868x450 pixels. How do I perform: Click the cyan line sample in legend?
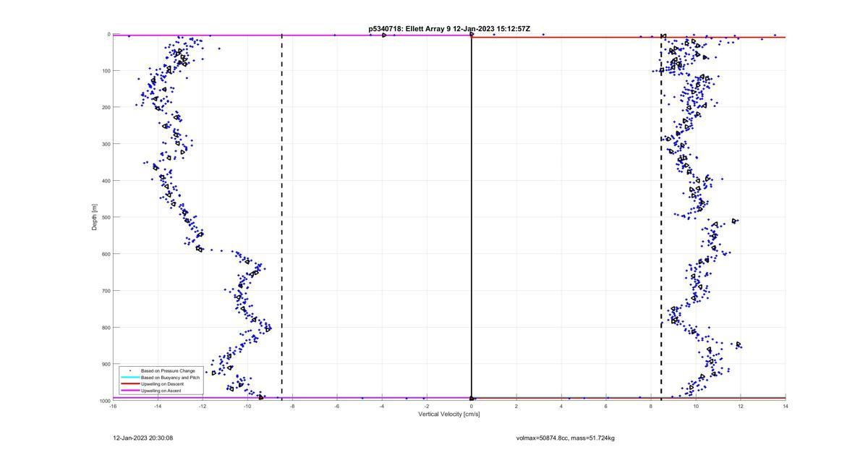[x=130, y=378]
